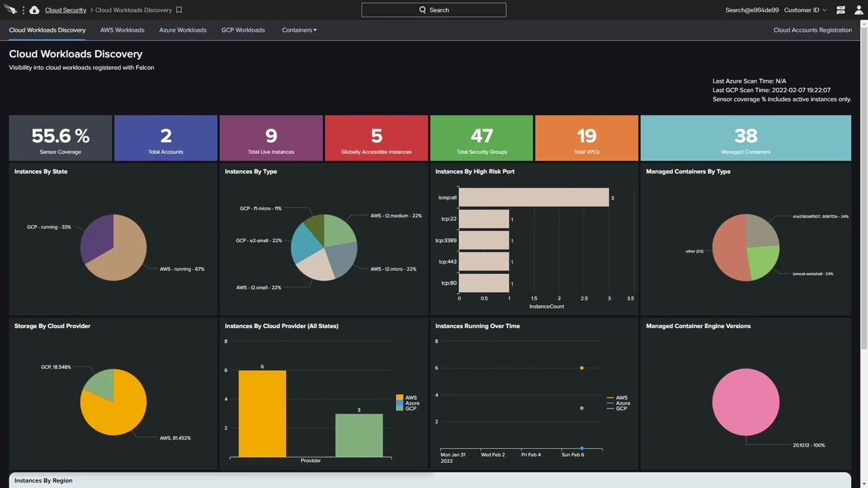Bookmark this page with the bookmark icon
The width and height of the screenshot is (868, 488).
click(x=179, y=10)
